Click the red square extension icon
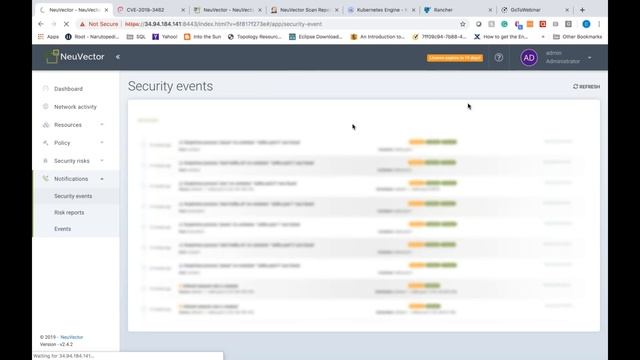640x360 pixels. pyautogui.click(x=542, y=24)
